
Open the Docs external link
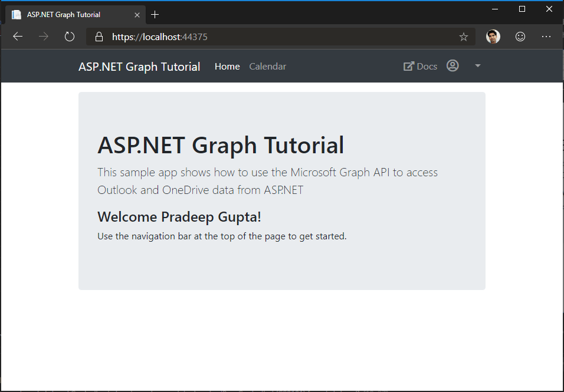[x=420, y=67]
